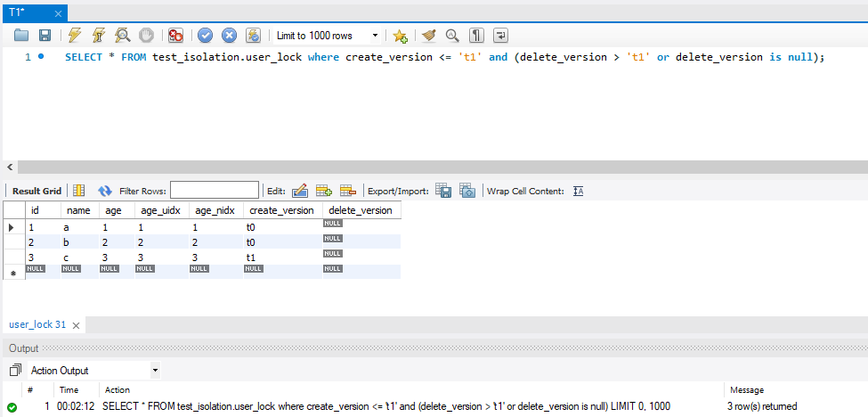Click the Message column header in the output
This screenshot has width=868, height=417.
(747, 390)
